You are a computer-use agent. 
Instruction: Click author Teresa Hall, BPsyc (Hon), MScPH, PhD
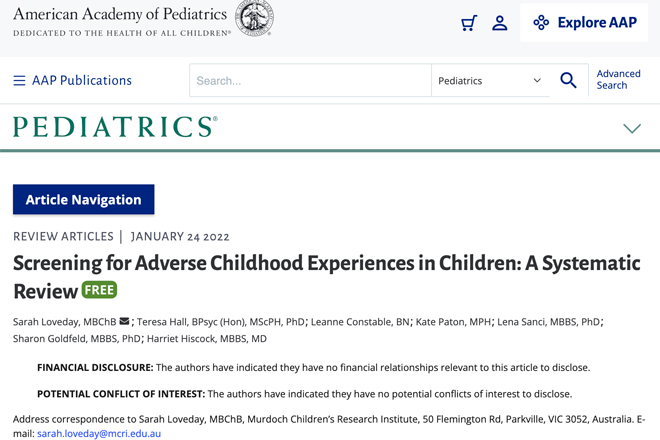(221, 322)
